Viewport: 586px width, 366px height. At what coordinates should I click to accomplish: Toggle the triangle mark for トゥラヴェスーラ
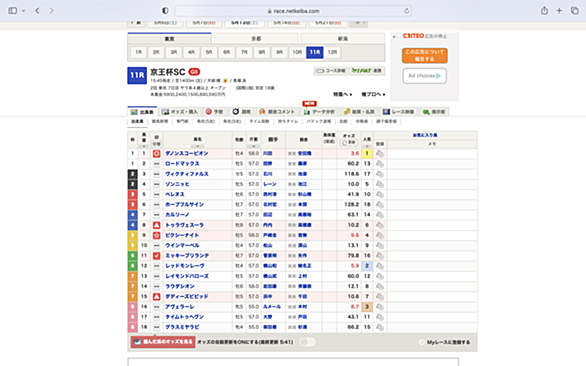point(157,225)
